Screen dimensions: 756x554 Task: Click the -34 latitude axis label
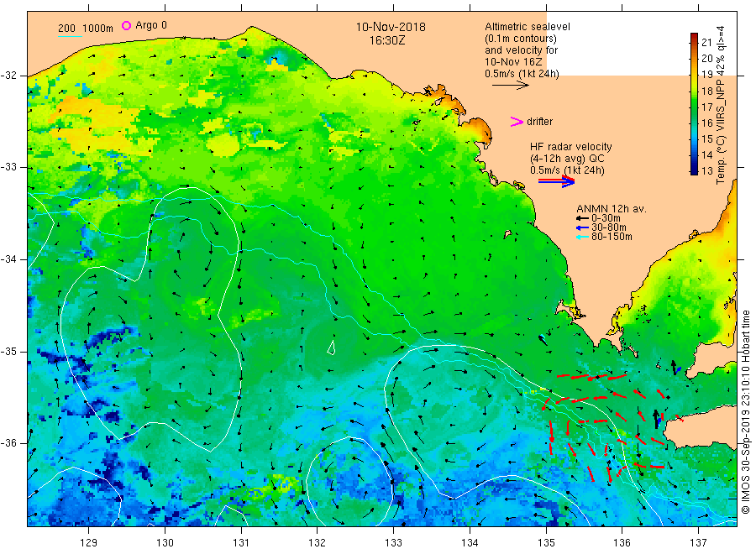pyautogui.click(x=8, y=259)
